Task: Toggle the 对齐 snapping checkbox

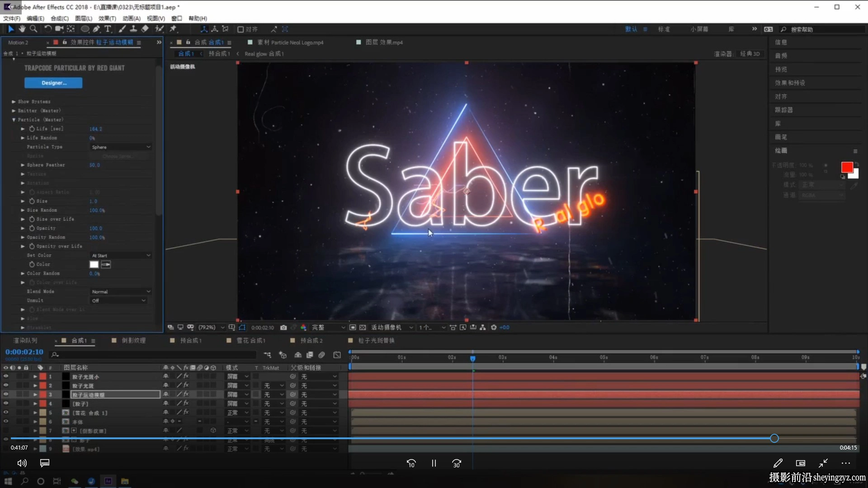Action: (241, 29)
